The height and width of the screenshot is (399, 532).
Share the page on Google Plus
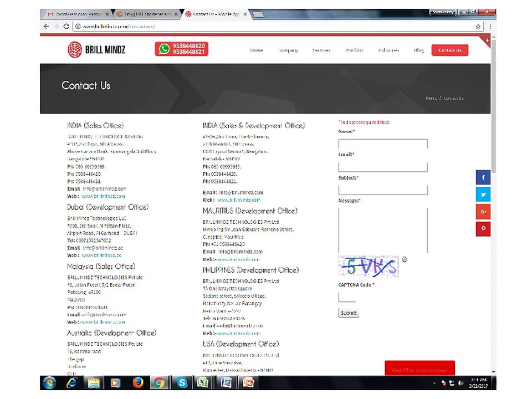(483, 211)
